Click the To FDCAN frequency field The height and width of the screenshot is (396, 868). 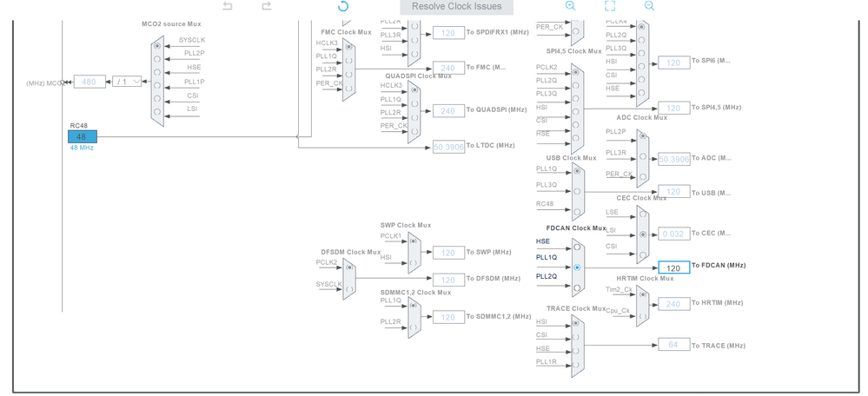[x=673, y=267]
